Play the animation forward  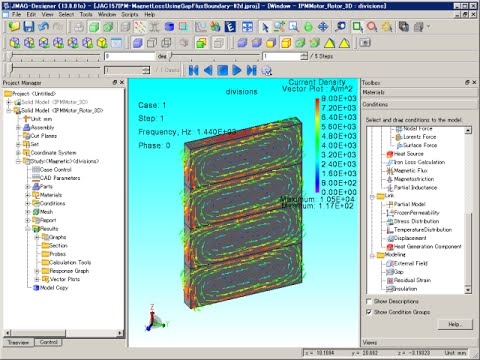[237, 70]
